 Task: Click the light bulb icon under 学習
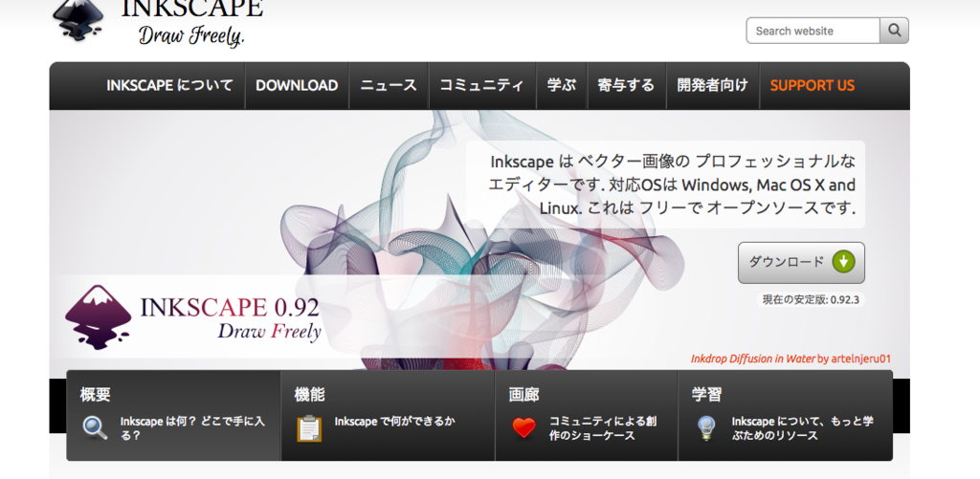pyautogui.click(x=706, y=428)
